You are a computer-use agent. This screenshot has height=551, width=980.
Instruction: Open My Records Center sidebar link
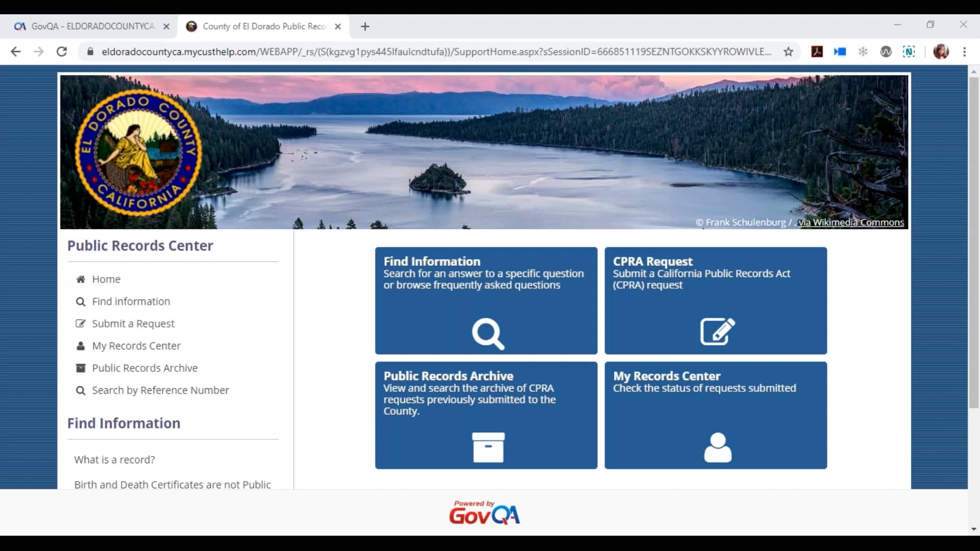136,346
